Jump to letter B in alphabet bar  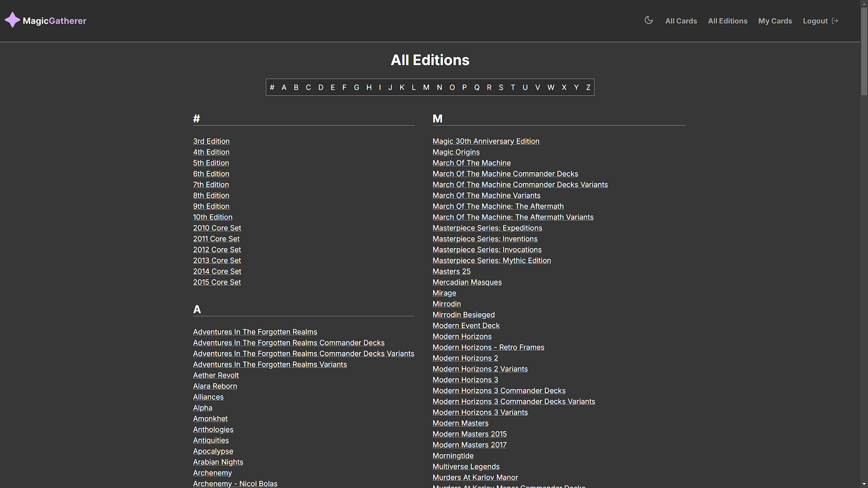tap(296, 88)
